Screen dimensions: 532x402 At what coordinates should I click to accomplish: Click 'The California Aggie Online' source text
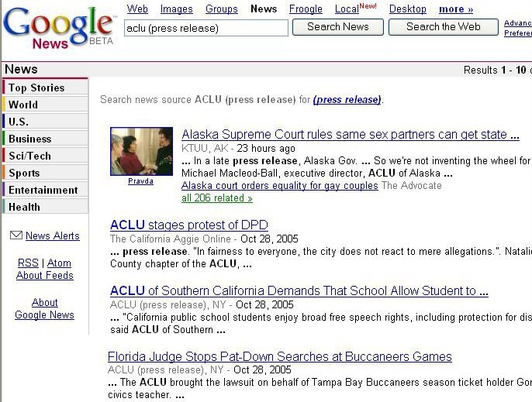coord(171,239)
